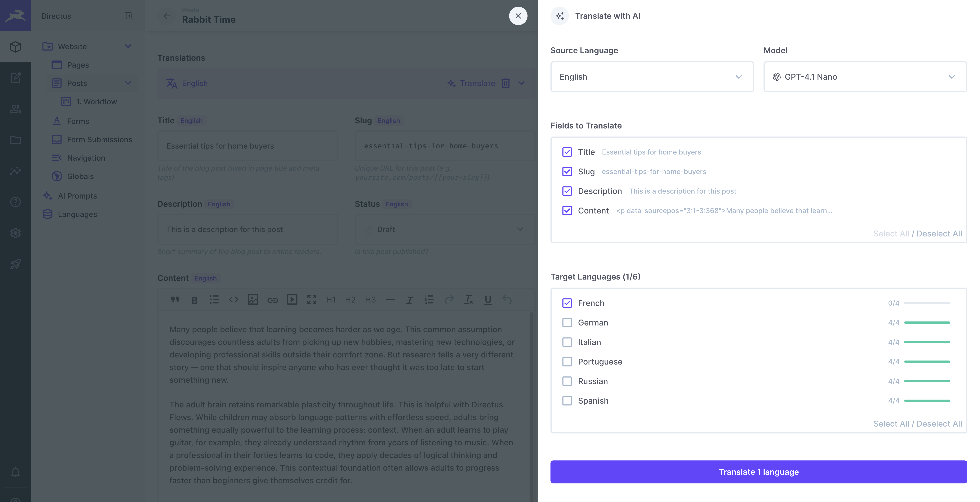
Task: Navigate to Form Submissions in sidebar
Action: (x=99, y=139)
